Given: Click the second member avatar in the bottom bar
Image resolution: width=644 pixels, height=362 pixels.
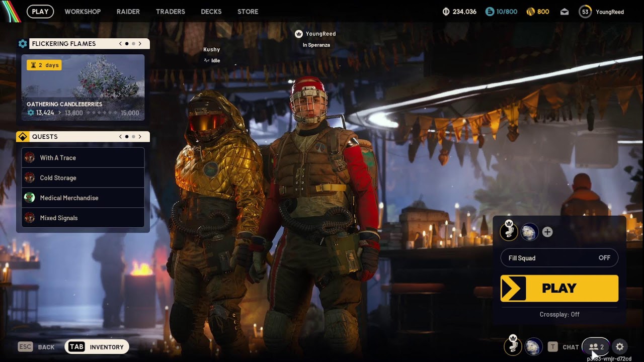Looking at the screenshot, I should tap(533, 346).
